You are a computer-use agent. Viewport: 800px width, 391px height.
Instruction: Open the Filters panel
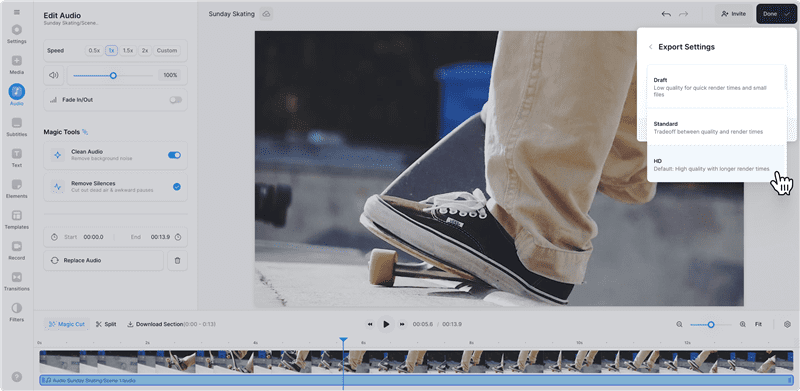pos(16,312)
